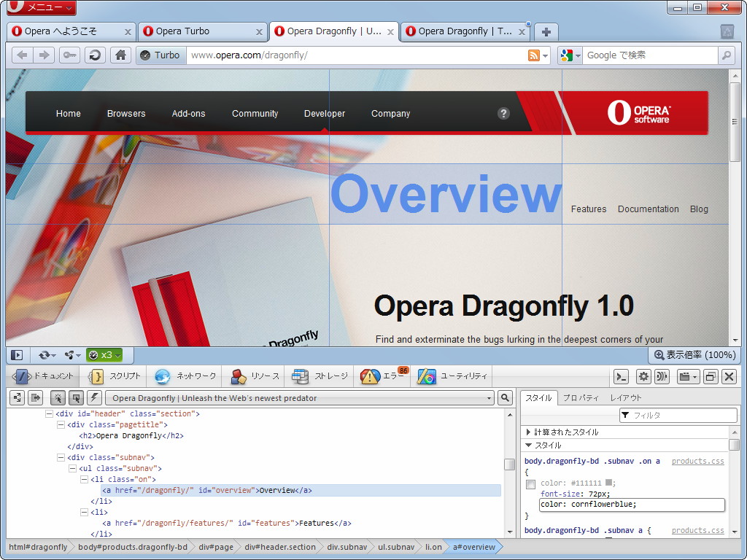Click the Documentation link on the page
This screenshot has width=747, height=560.
point(648,209)
